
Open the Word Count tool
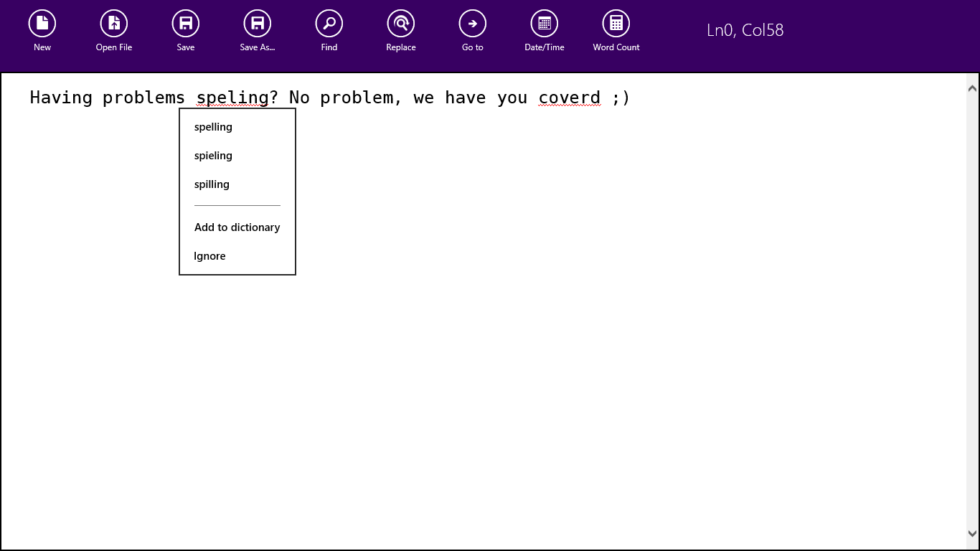(x=616, y=24)
